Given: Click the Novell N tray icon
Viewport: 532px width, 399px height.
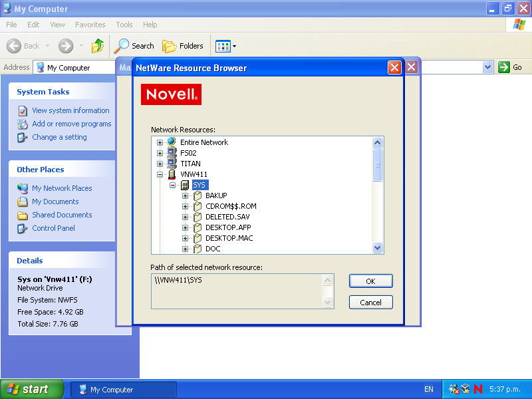Looking at the screenshot, I should tap(478, 389).
